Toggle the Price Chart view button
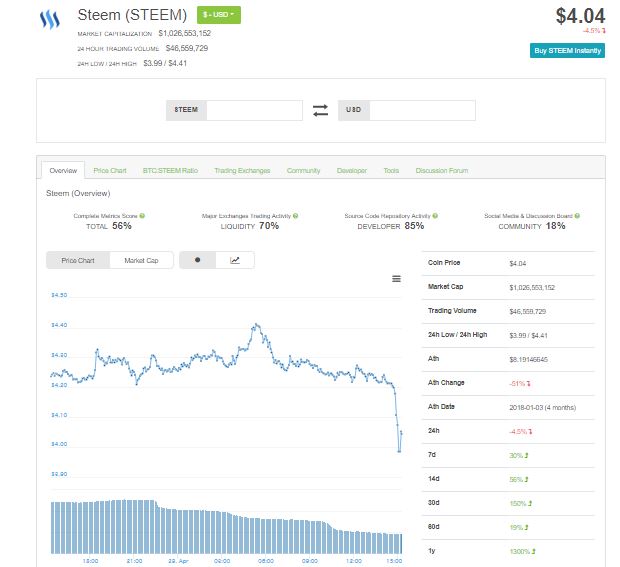The image size is (620, 567). coord(78,261)
